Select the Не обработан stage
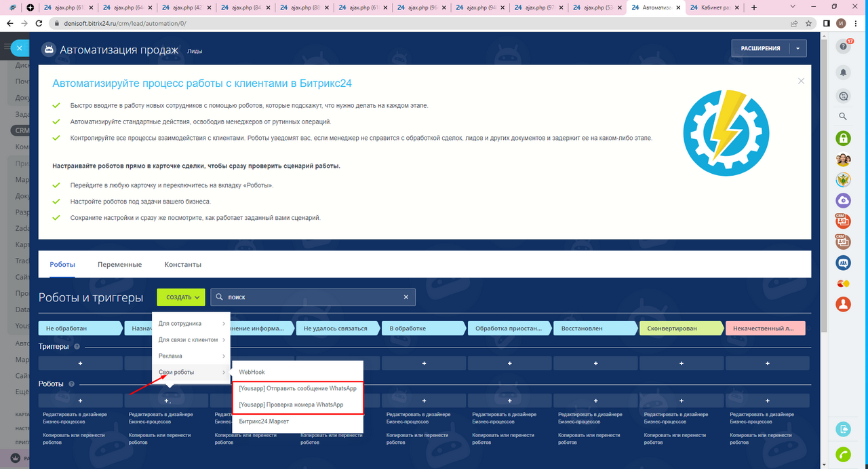Image resolution: width=868 pixels, height=469 pixels. (x=81, y=328)
